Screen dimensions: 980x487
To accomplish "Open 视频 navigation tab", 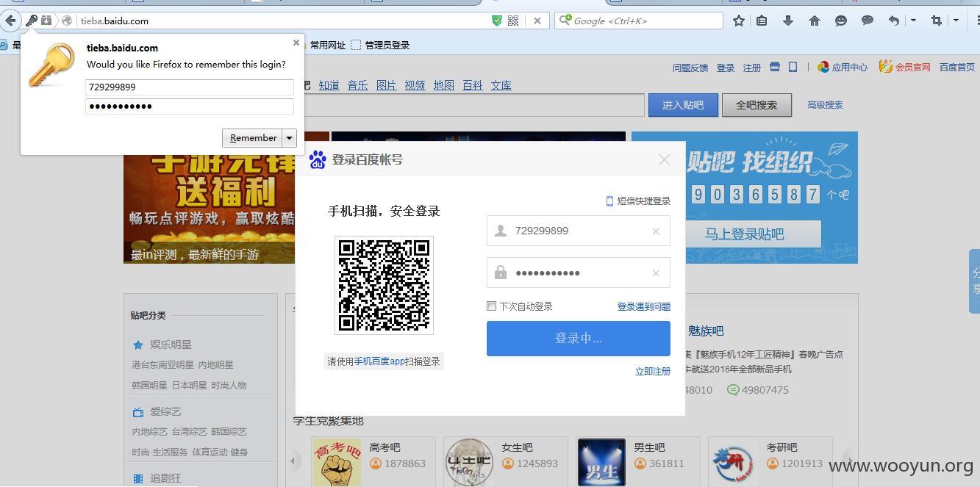I will (x=415, y=85).
